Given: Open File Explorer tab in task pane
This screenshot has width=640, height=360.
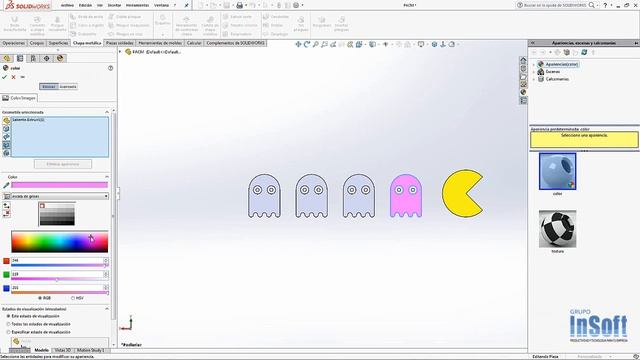Looking at the screenshot, I should pyautogui.click(x=523, y=76).
